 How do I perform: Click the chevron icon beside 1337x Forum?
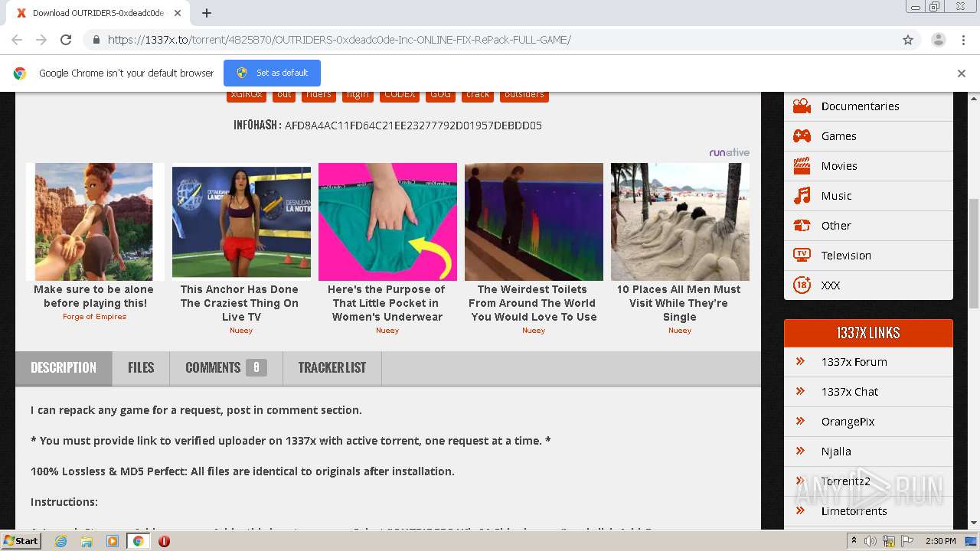click(x=800, y=362)
